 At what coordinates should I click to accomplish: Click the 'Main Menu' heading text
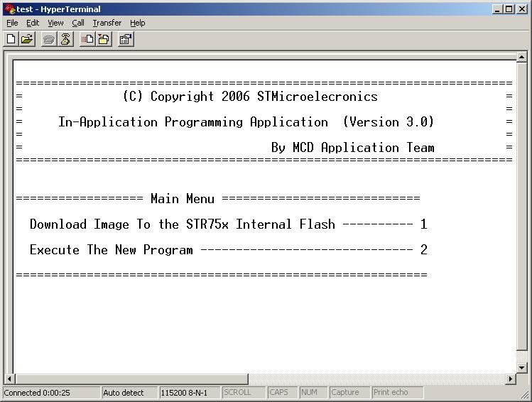click(183, 198)
